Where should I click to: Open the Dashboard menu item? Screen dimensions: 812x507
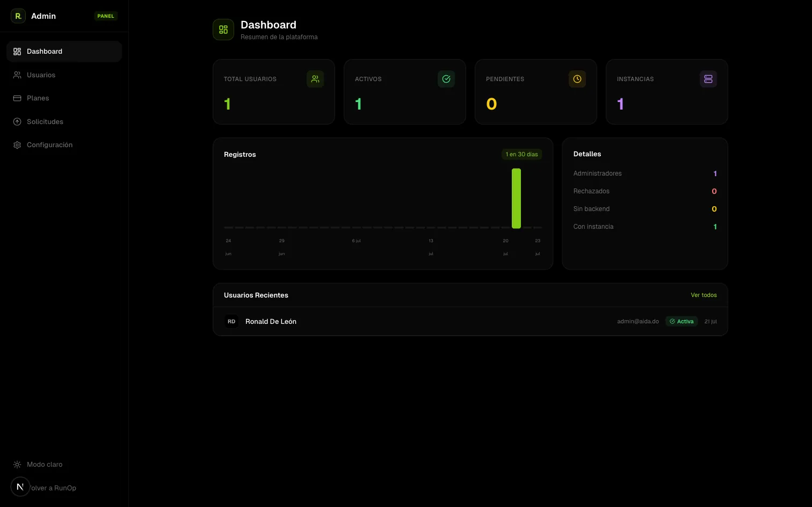click(x=64, y=52)
